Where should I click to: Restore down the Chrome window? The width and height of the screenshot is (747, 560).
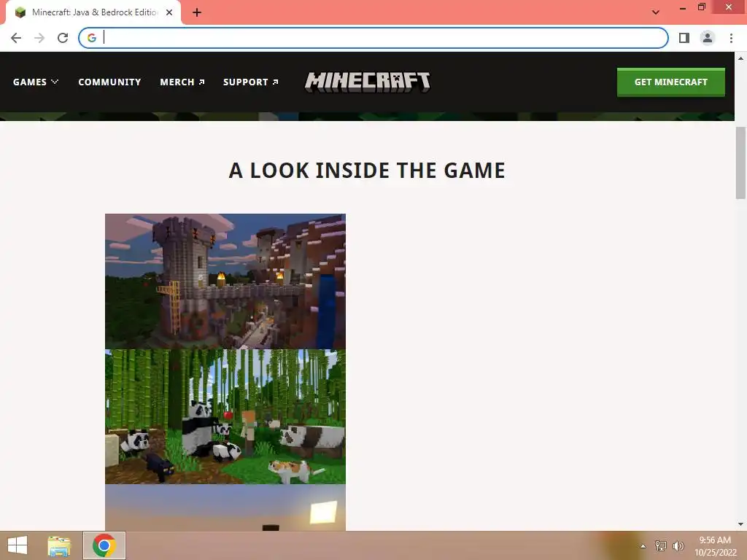[702, 7]
